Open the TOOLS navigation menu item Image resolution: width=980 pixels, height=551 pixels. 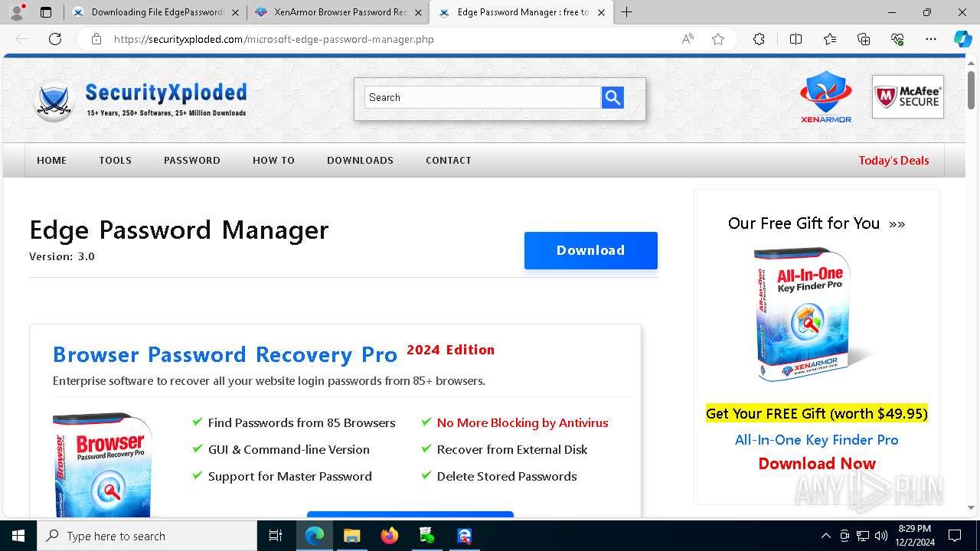115,160
